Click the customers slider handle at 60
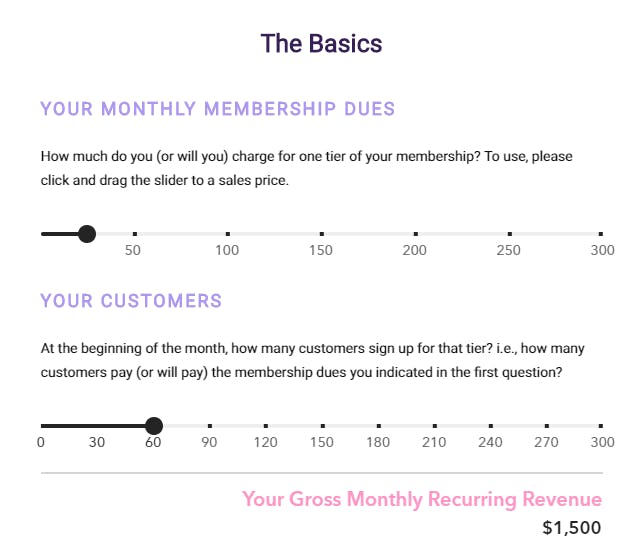 (154, 426)
